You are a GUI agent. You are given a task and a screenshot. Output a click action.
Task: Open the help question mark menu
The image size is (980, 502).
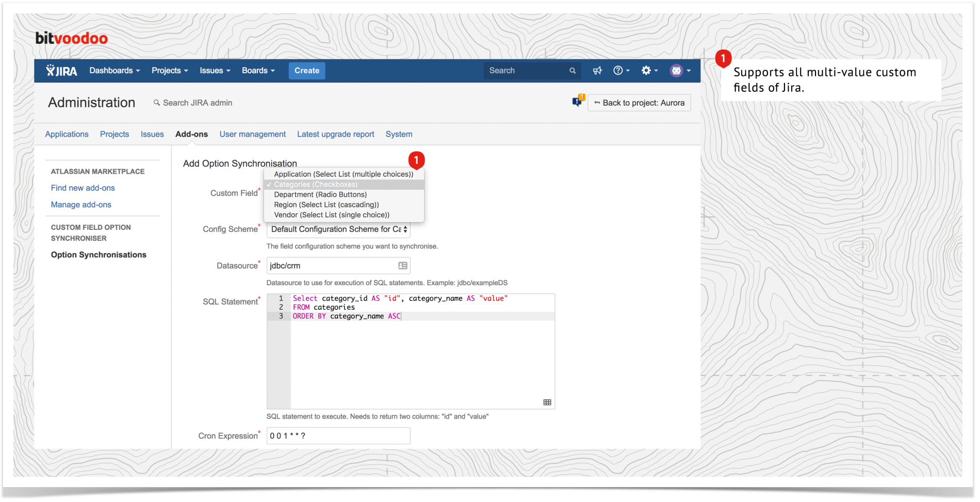(x=622, y=71)
